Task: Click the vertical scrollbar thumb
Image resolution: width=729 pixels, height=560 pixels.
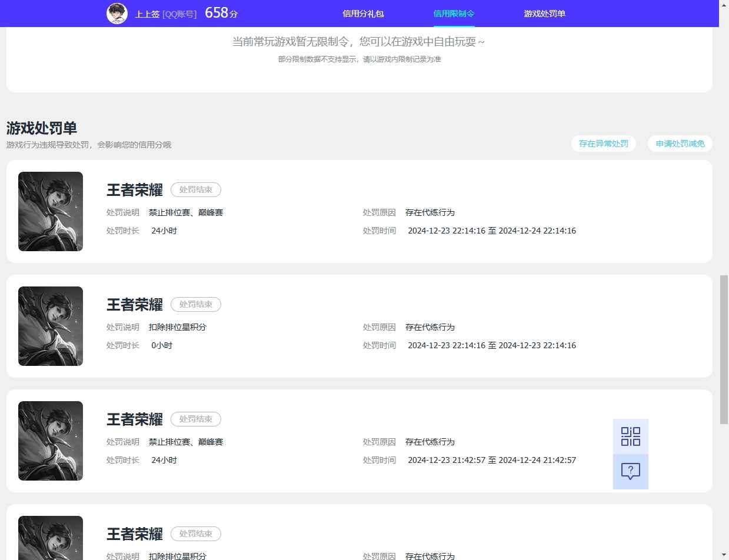Action: (x=724, y=349)
